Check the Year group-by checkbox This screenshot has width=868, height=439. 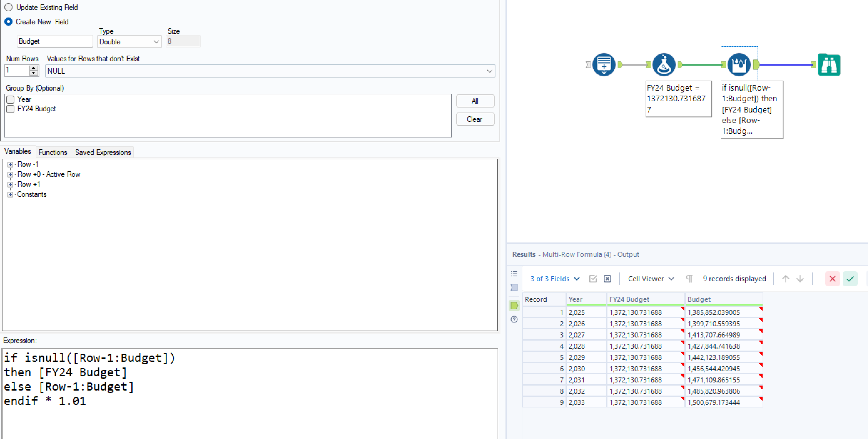[10, 100]
